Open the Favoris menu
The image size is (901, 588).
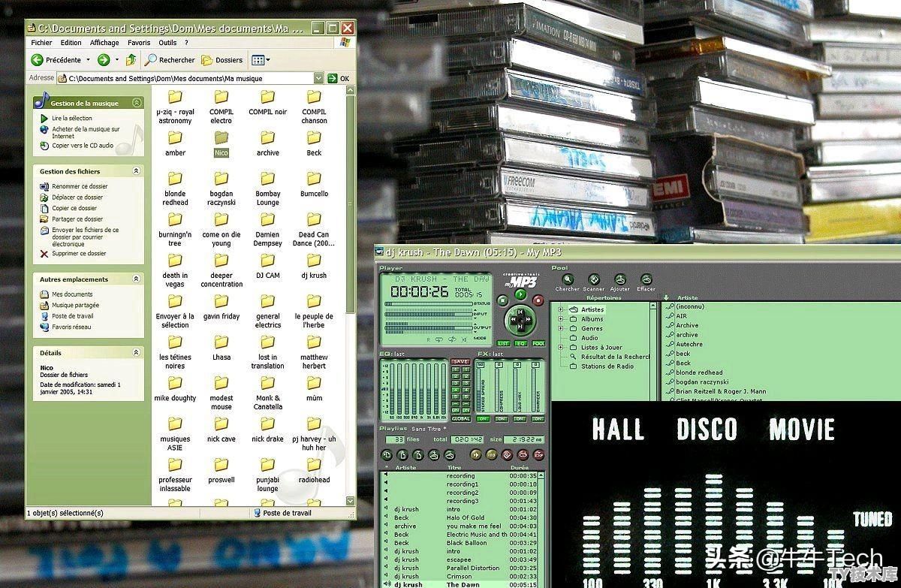[x=139, y=43]
